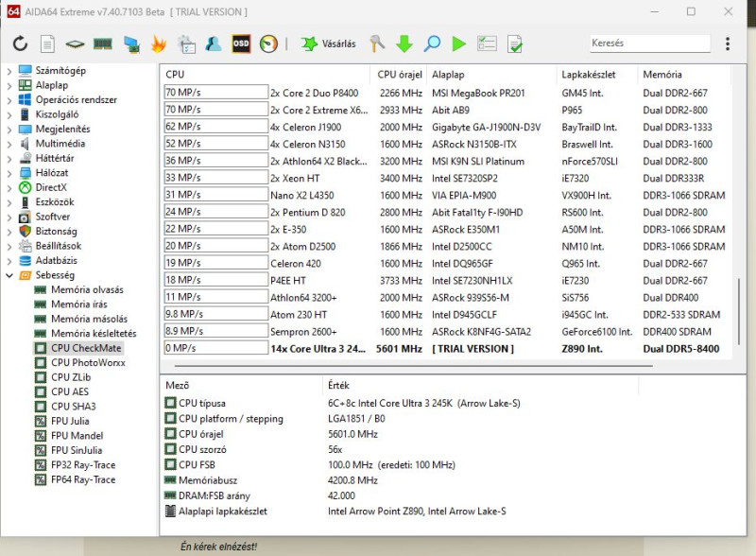
Task: Focus the Keresés search field
Action: pos(650,43)
